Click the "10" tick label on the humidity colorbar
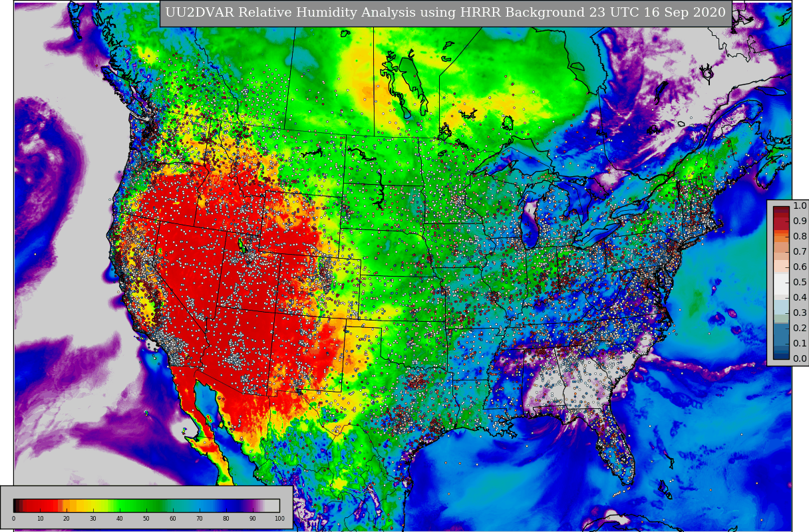809x532 pixels. pos(40,519)
